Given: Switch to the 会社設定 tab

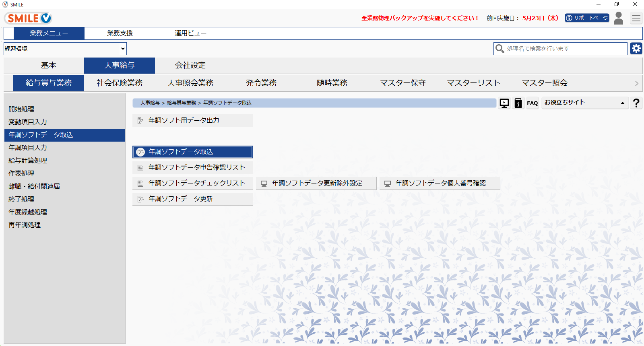Looking at the screenshot, I should click(190, 65).
